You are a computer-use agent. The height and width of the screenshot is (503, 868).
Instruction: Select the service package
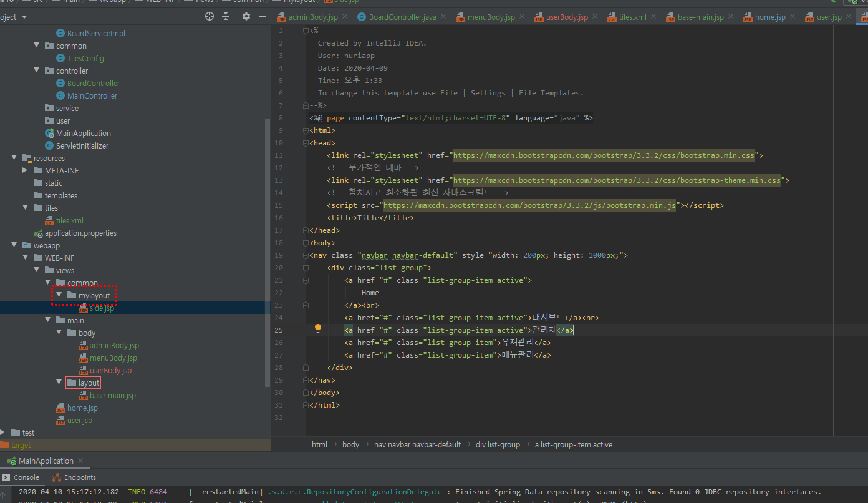(67, 108)
